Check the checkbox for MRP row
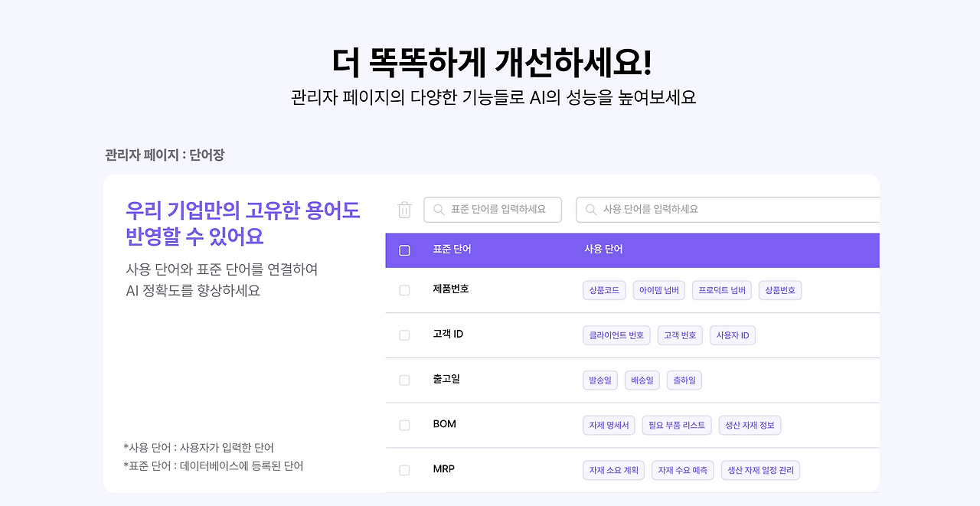 pos(405,470)
